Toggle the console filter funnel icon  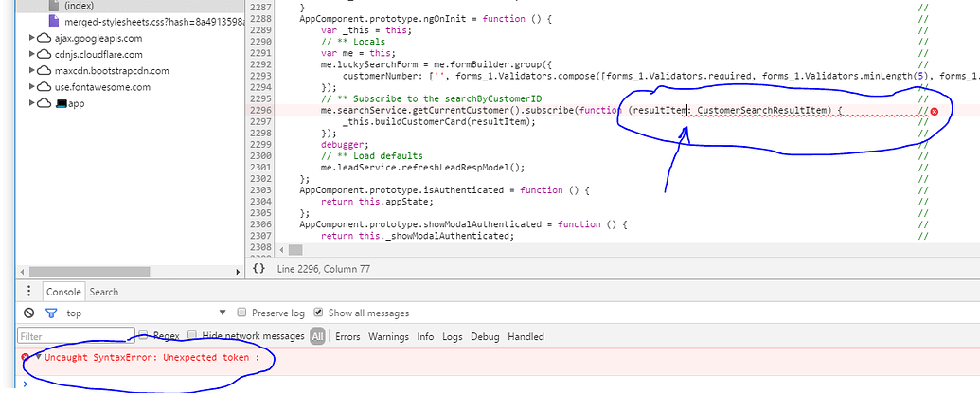pos(52,313)
